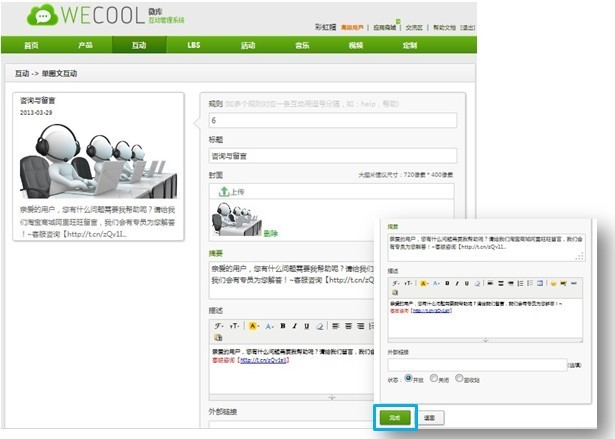Align text center in main editor
This screenshot has width=615, height=439.
(348, 326)
